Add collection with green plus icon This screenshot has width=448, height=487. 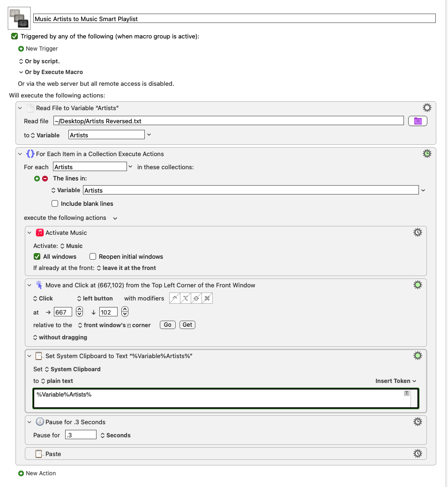click(37, 179)
